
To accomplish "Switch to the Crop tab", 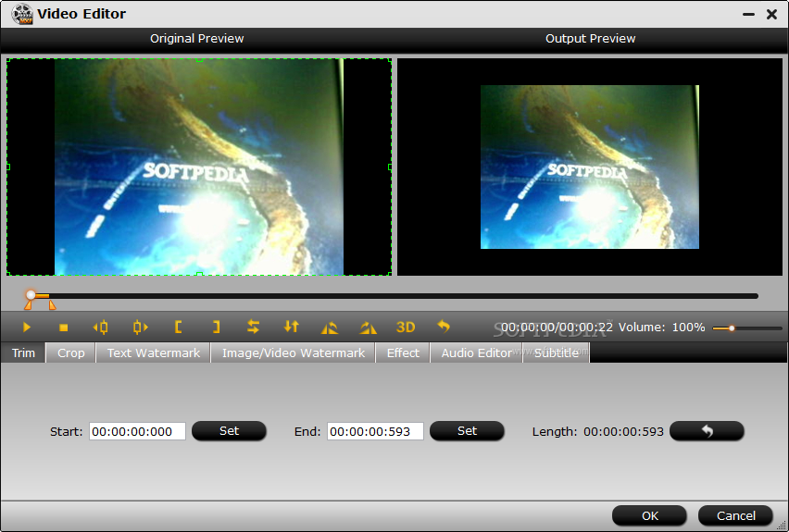I will pyautogui.click(x=71, y=353).
